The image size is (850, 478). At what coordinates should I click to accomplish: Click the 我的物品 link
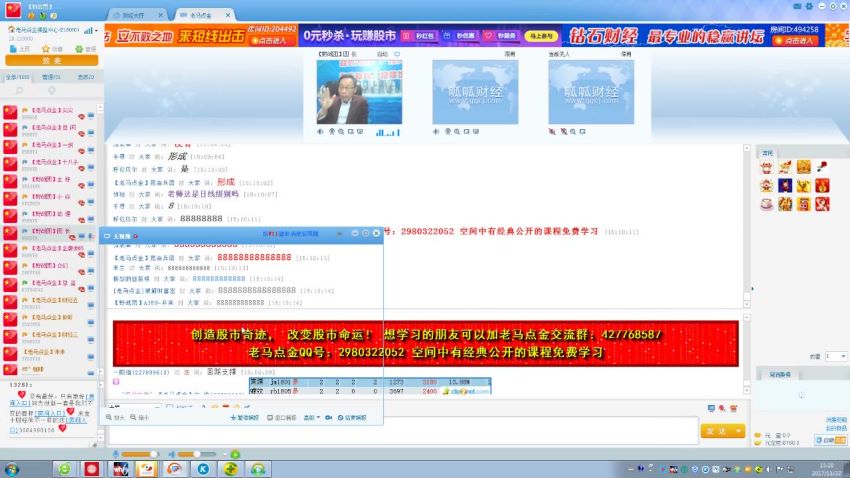click(836, 428)
